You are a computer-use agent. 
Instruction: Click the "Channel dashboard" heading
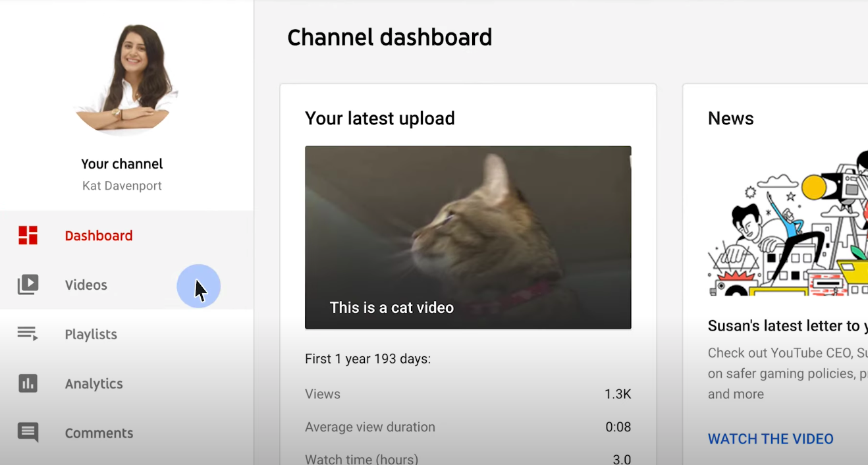pos(390,38)
